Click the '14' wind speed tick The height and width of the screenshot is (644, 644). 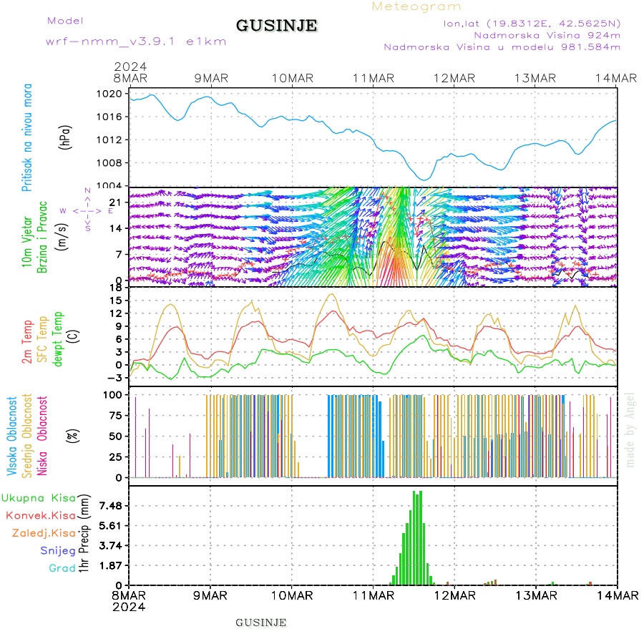pyautogui.click(x=116, y=228)
